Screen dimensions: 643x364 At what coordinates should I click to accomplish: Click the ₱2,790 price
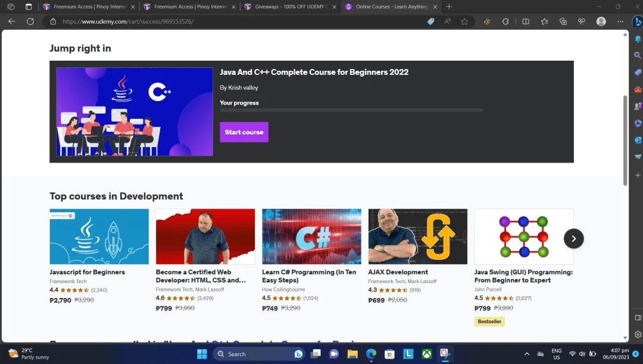60,300
